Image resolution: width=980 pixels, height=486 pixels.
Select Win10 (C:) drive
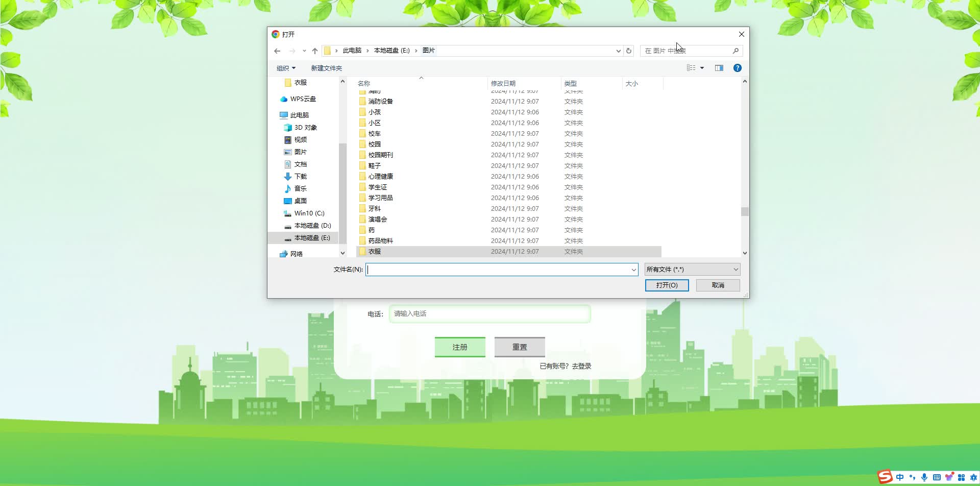pyautogui.click(x=304, y=213)
